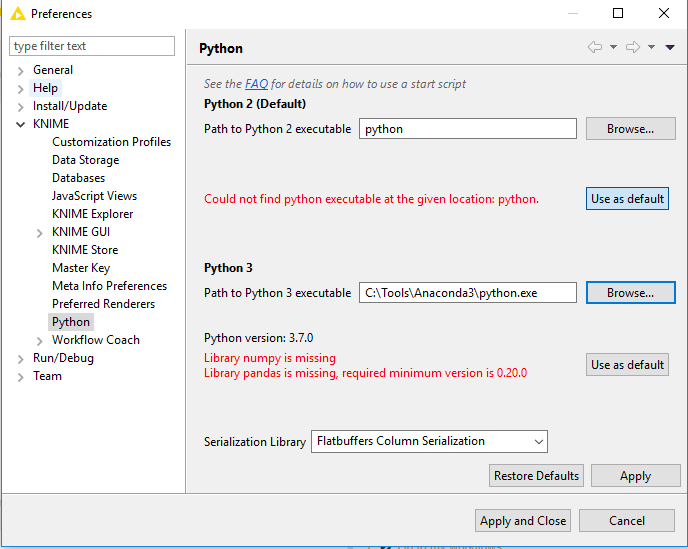Click the type filter text box
Image resolution: width=688 pixels, height=549 pixels.
point(92,46)
